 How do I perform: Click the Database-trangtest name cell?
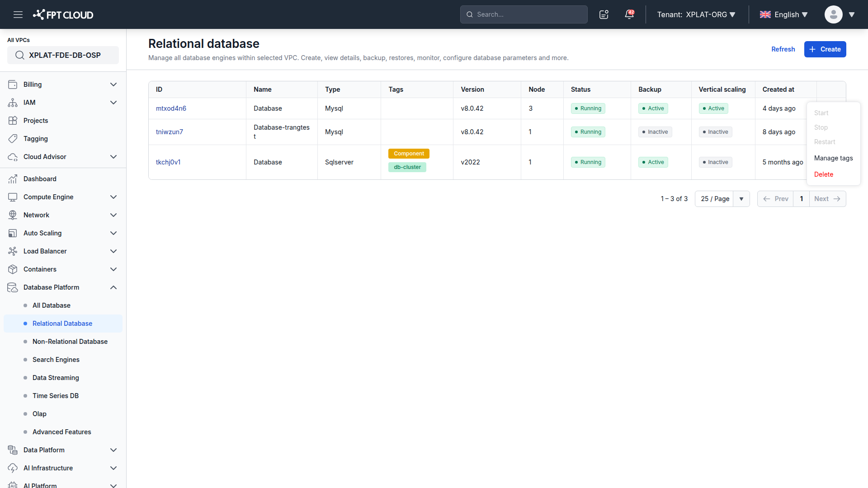282,132
